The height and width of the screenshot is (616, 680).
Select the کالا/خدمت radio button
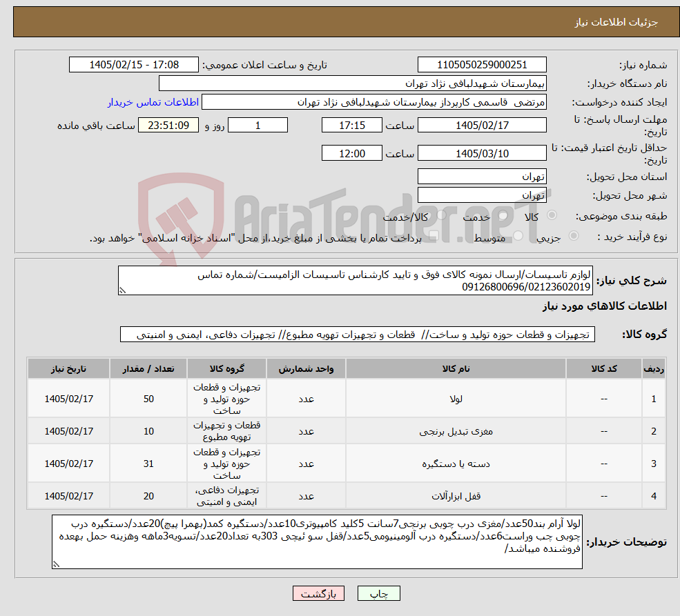click(x=441, y=215)
